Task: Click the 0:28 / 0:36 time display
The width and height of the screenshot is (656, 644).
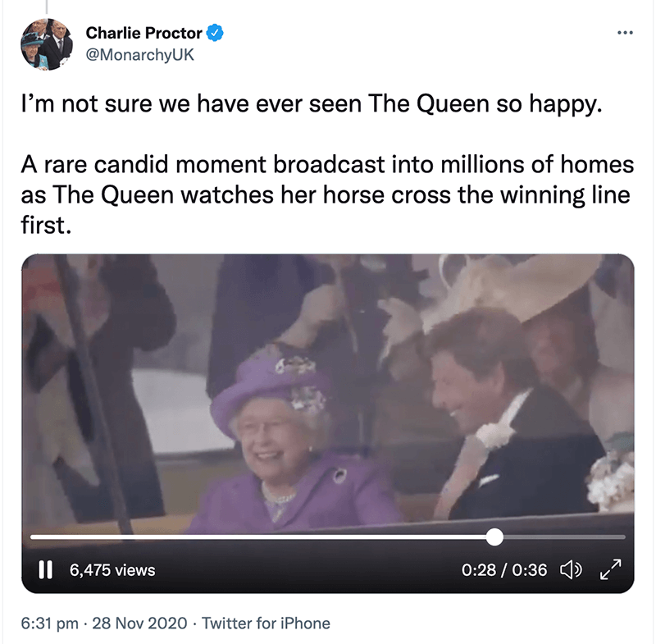Action: click(504, 570)
